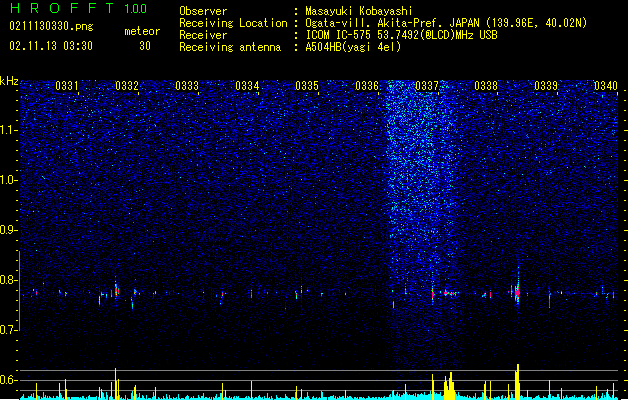The width and height of the screenshot is (629, 400).
Task: Select the Ogata-vill. Akita-Pref. JAPAN location text
Action: (446, 23)
